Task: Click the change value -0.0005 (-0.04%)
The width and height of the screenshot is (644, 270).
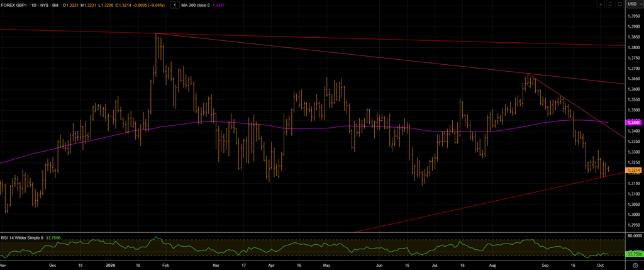Action: (x=147, y=4)
